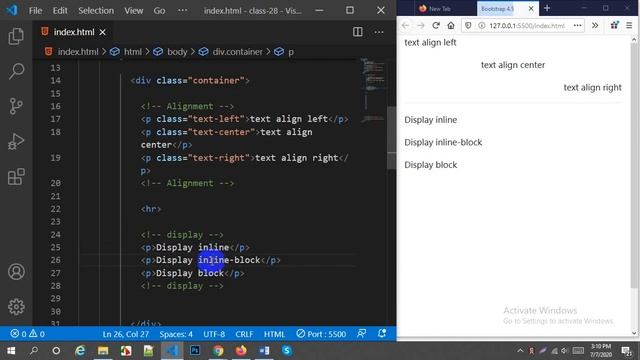Screen dimensions: 640x360
Task: Click the VS Code editor vertical scrollbar
Action: tap(391, 138)
